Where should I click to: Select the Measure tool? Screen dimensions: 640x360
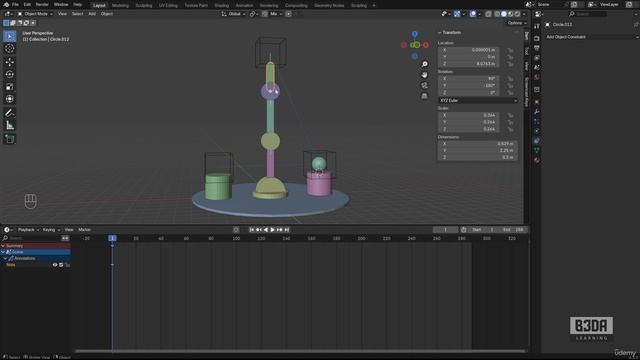[10, 125]
